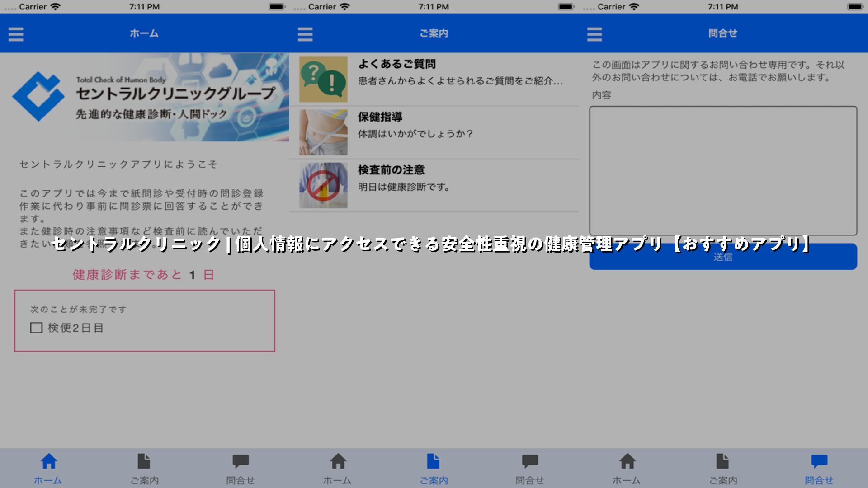This screenshot has width=868, height=488.
Task: Open the 検査前の注意 list item title
Action: [x=392, y=170]
